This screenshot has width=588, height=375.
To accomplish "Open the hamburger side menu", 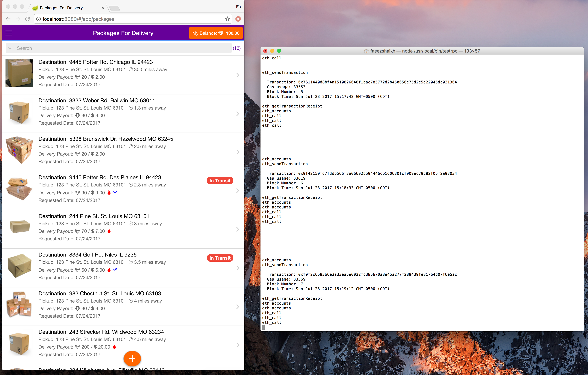I will coord(9,33).
